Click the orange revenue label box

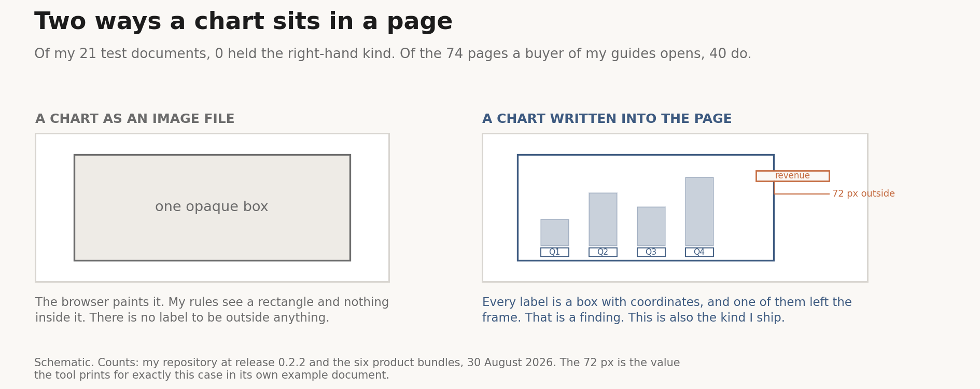[792, 176]
